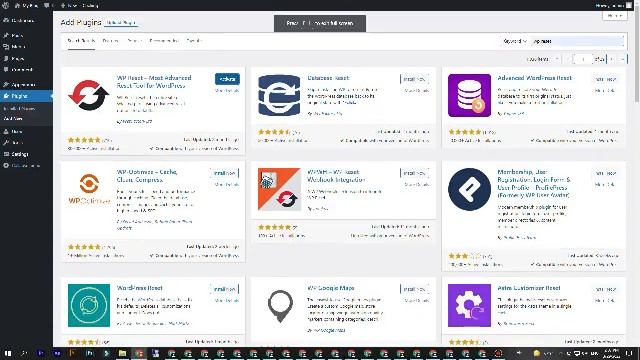Viewport: 640px width, 360px height.
Task: Open the + New content menu
Action: [x=80, y=5]
